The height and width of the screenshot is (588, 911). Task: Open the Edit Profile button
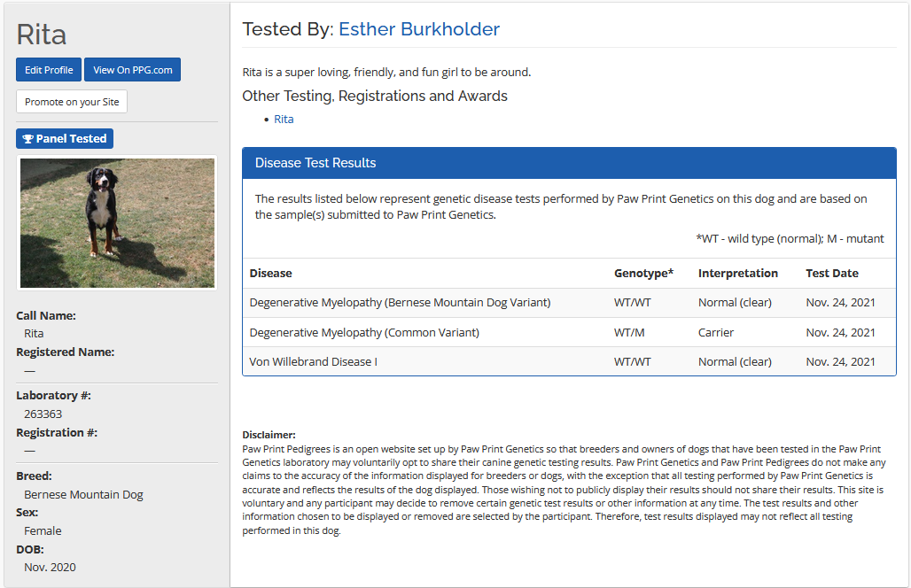(x=49, y=70)
